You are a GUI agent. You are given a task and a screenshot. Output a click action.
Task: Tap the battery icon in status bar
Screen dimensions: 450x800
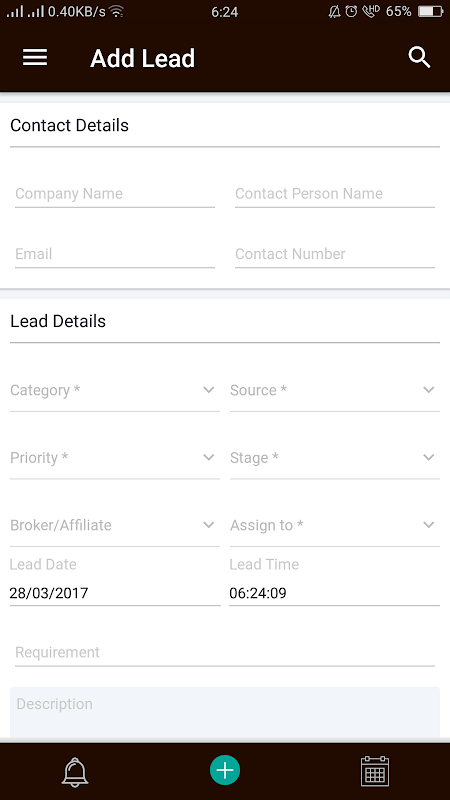(x=430, y=11)
